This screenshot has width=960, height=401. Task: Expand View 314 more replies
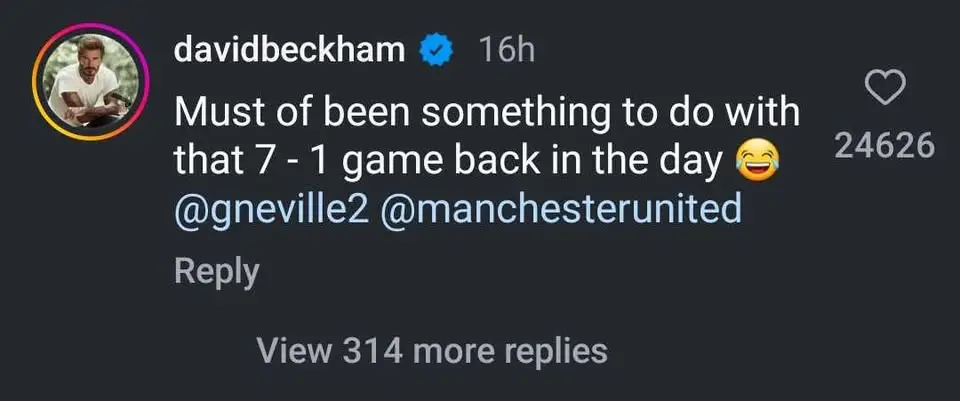click(431, 350)
